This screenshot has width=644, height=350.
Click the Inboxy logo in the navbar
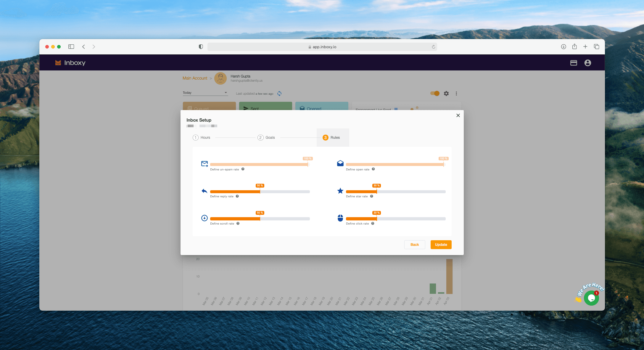(x=70, y=62)
